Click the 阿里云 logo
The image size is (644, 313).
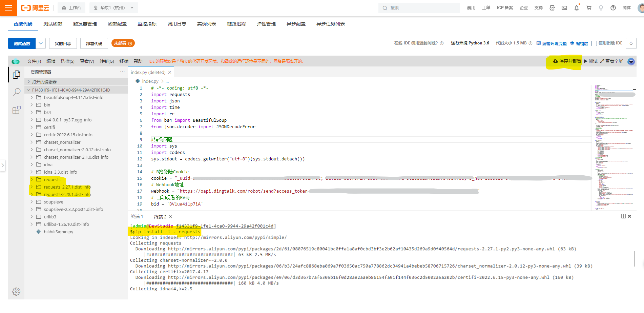click(35, 8)
